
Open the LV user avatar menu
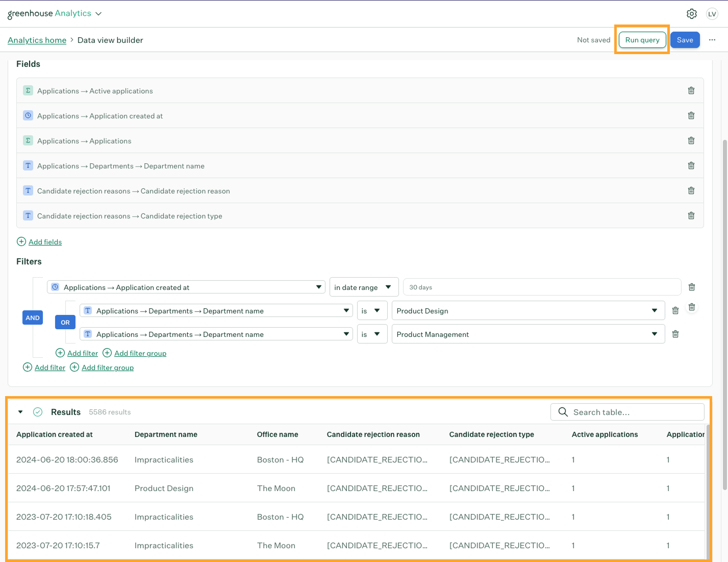[712, 14]
